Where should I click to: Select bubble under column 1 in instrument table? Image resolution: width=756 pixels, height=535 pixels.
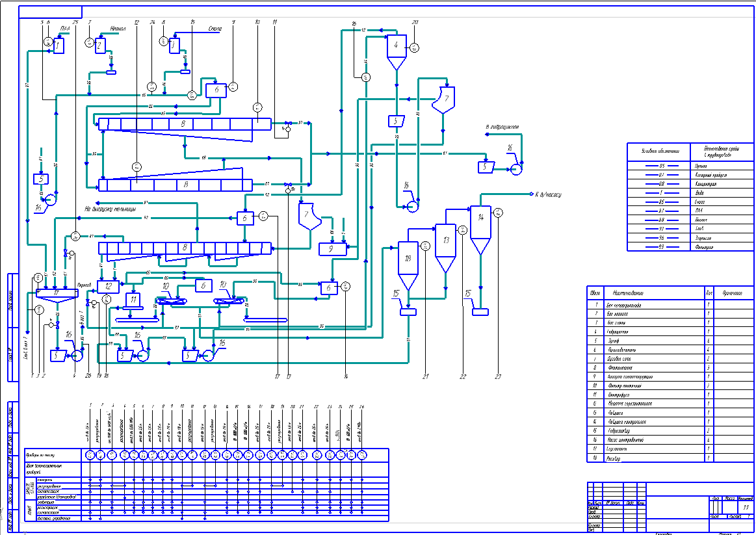90,454
